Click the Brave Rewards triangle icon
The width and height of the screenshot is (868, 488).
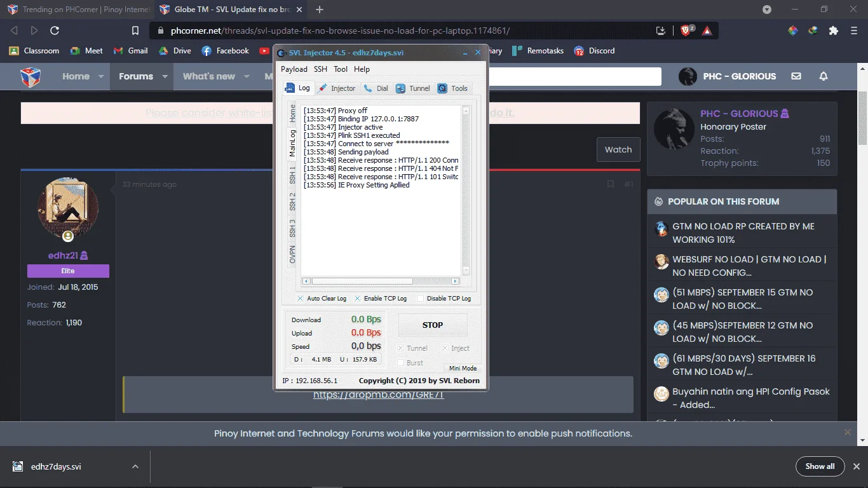[x=707, y=30]
